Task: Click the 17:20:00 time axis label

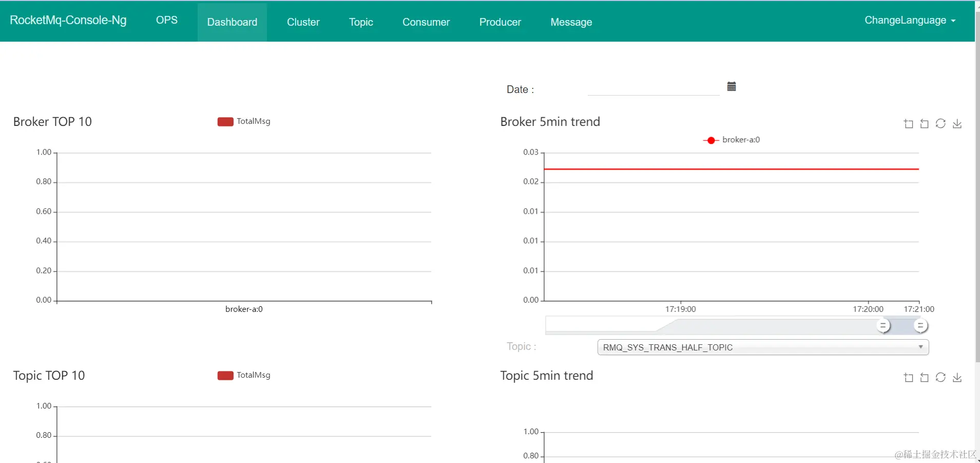Action: point(868,309)
